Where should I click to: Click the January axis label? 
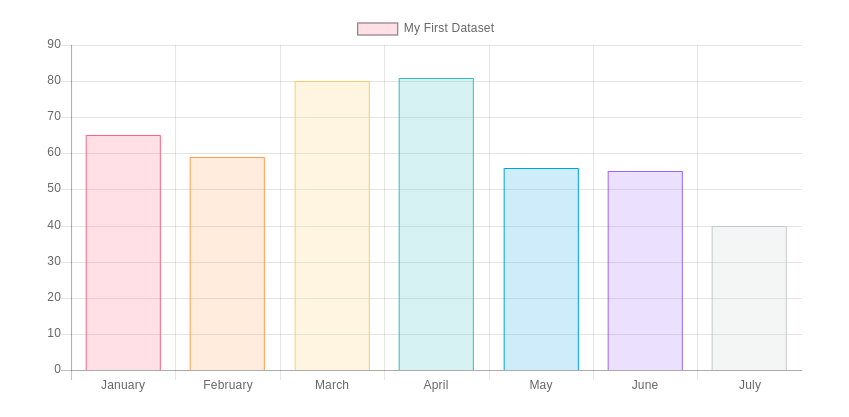(123, 385)
